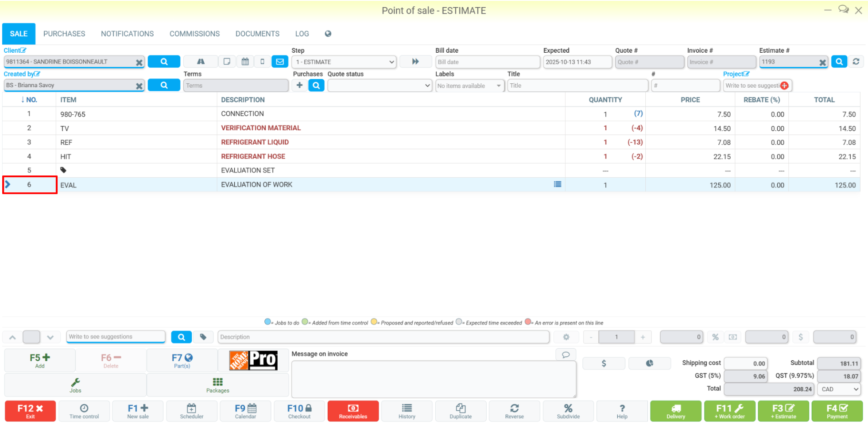The height and width of the screenshot is (424, 868).
Task: Open the message speech bubble icon
Action: (566, 354)
